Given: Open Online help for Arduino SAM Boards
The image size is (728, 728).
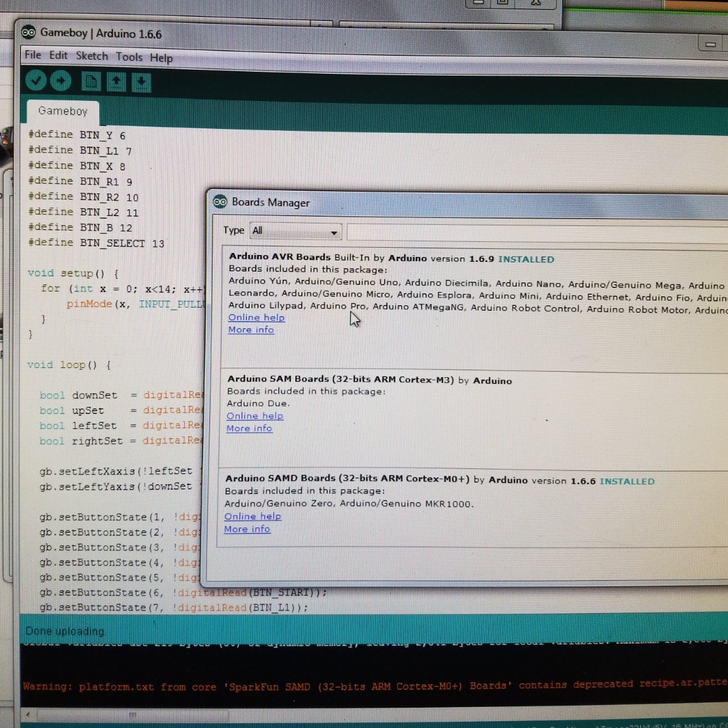Looking at the screenshot, I should coord(255,416).
